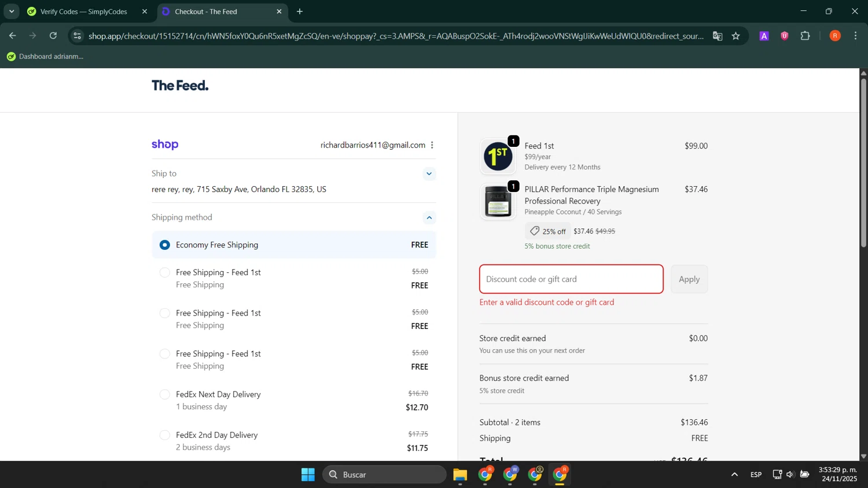
Task: Bookmark this page with star icon
Action: [x=736, y=36]
